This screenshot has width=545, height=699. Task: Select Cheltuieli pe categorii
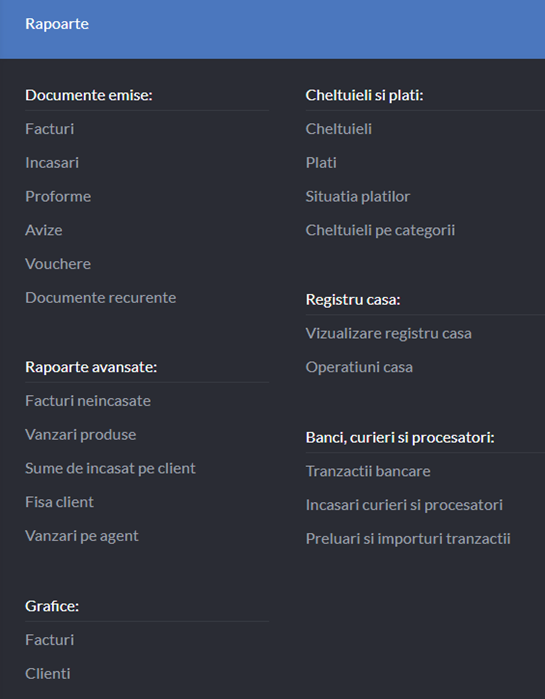click(x=380, y=230)
